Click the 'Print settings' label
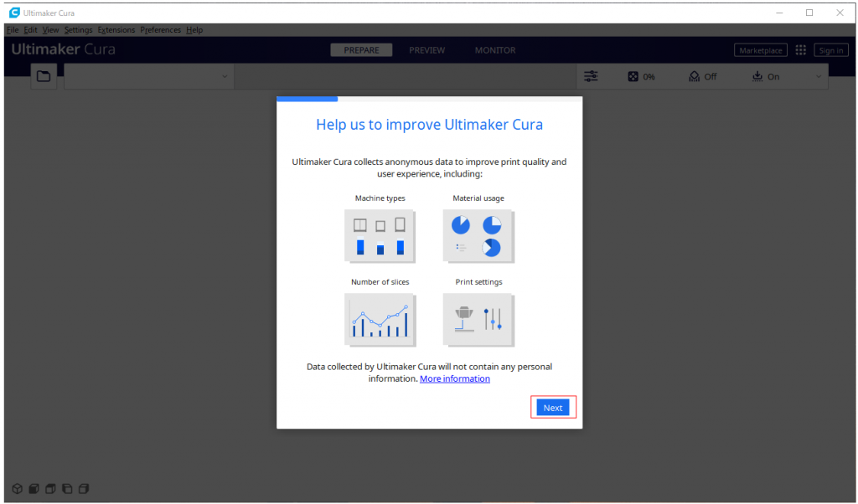 pos(478,282)
